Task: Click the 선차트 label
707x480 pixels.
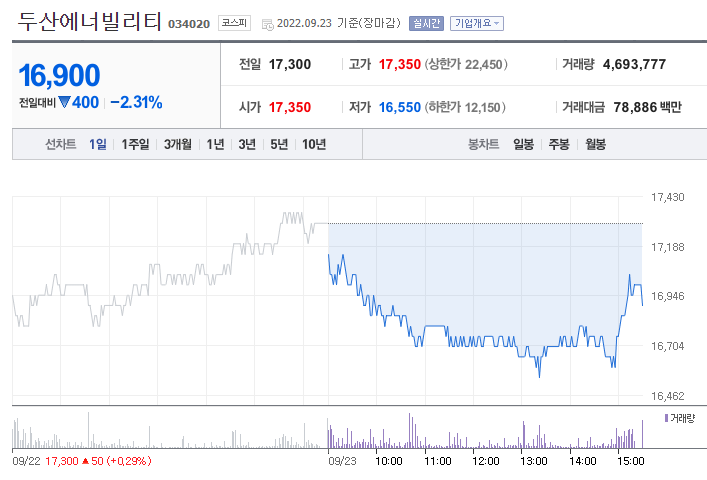Action: (60, 144)
